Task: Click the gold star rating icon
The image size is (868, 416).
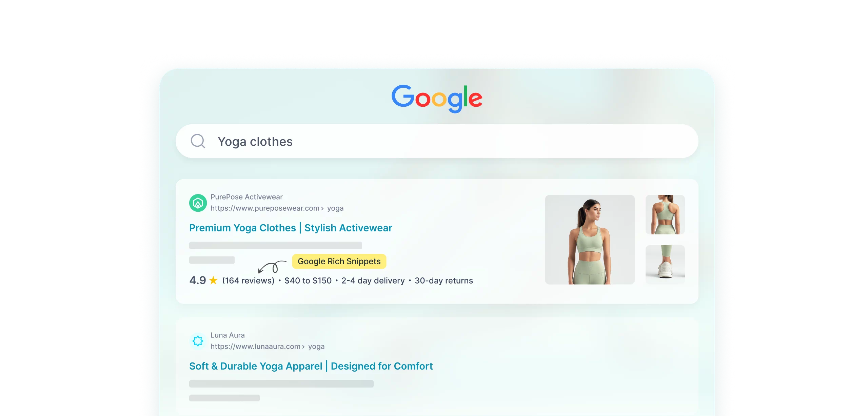Action: (x=213, y=280)
